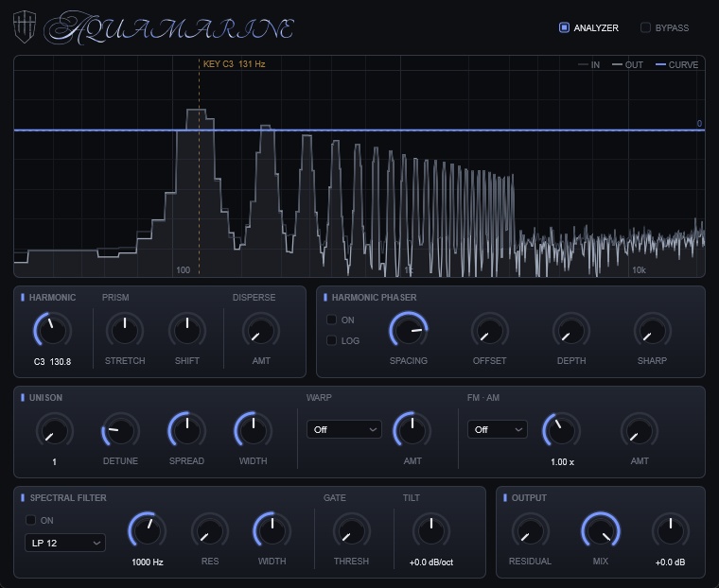Screen dimensions: 719x588
Task: Click the 100 frequency axis label
Action: [x=183, y=270]
